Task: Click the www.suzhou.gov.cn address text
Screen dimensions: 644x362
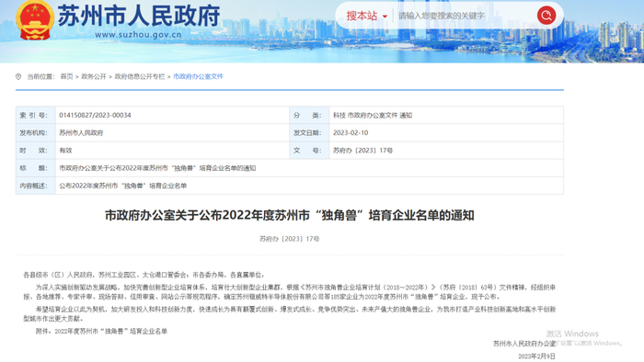Action: [x=138, y=35]
